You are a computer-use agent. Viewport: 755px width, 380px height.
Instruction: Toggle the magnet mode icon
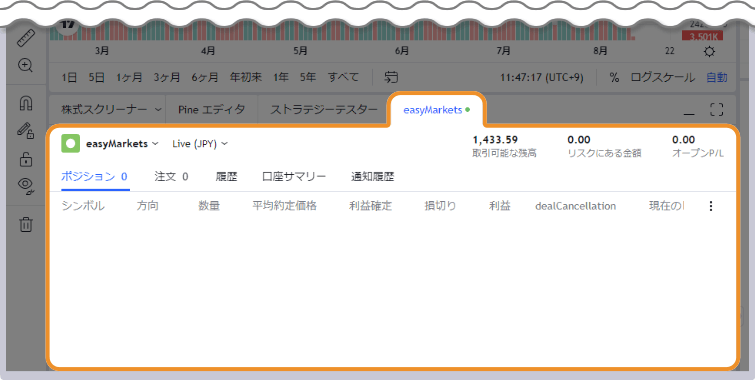tap(26, 103)
